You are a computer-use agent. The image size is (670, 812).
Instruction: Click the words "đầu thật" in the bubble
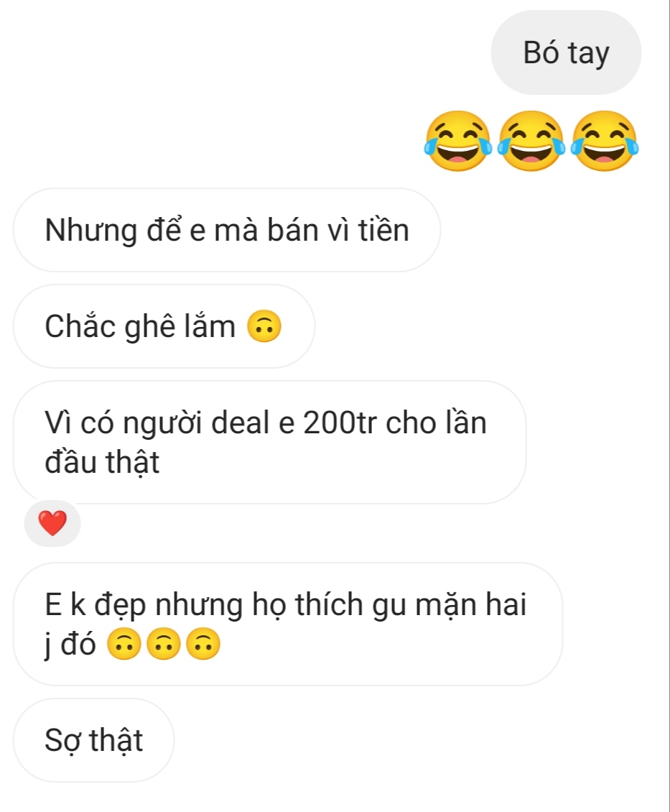point(102,461)
